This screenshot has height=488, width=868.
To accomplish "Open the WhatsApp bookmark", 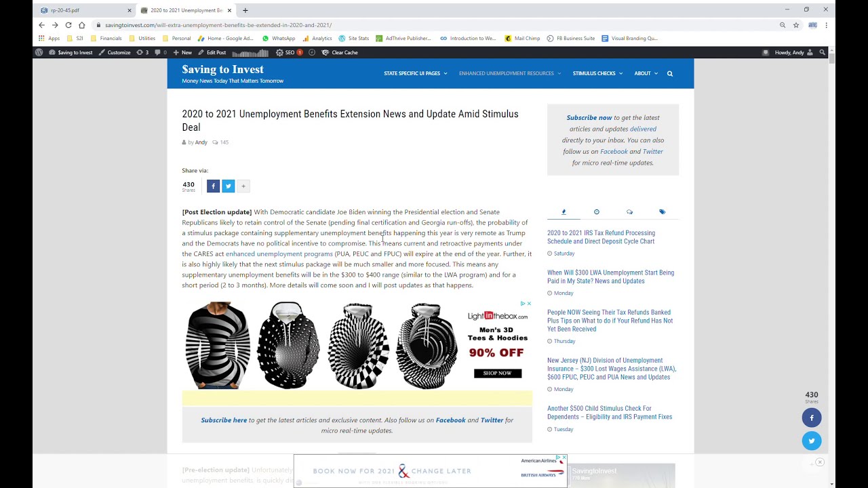I will (279, 39).
